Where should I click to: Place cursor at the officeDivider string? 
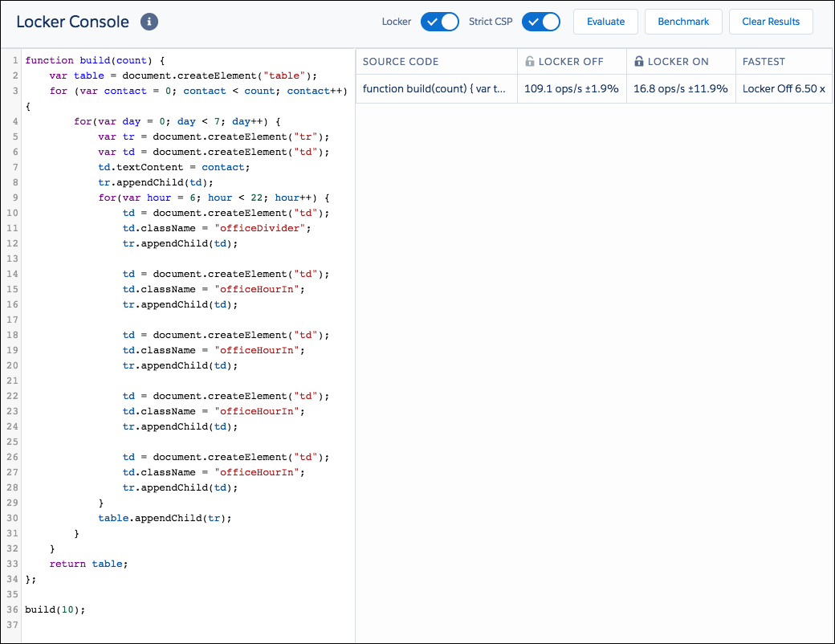pyautogui.click(x=260, y=228)
